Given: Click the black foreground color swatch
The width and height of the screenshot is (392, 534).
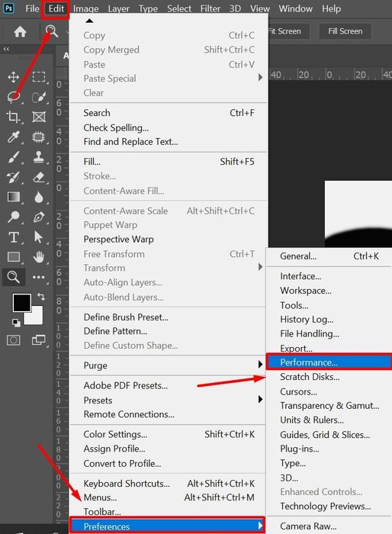Looking at the screenshot, I should pos(22,302).
